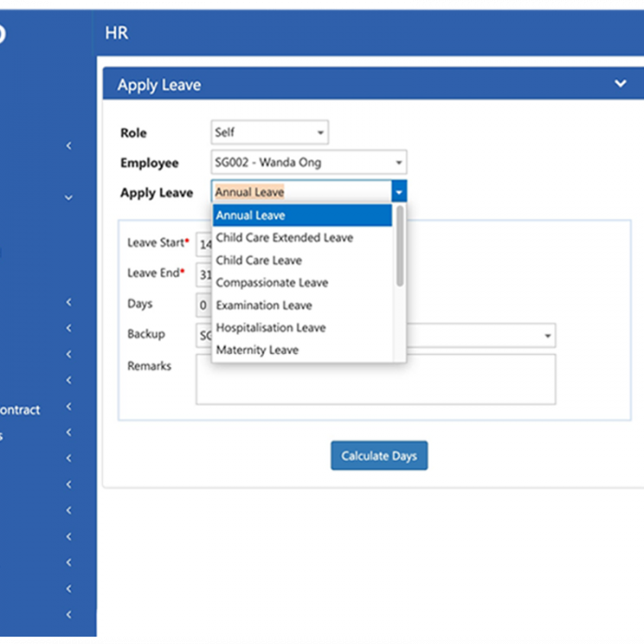This screenshot has height=644, width=644.
Task: Click the Leave Start date field
Action: [203, 245]
